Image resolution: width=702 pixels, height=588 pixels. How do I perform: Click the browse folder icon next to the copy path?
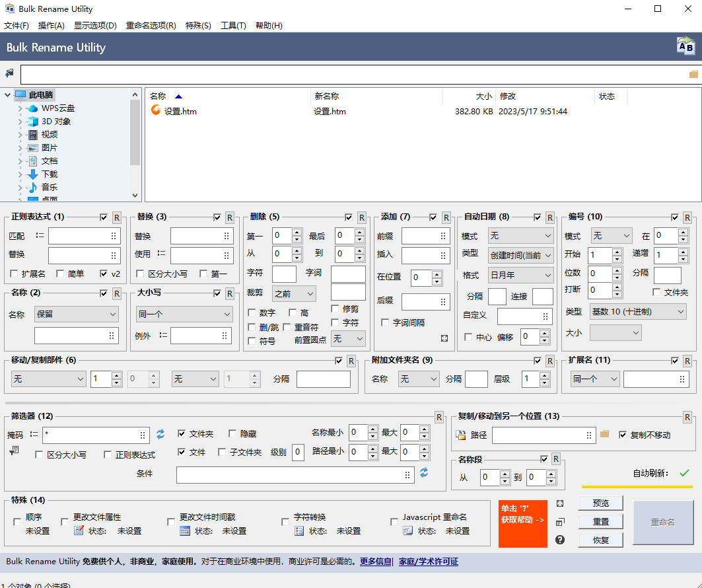604,434
